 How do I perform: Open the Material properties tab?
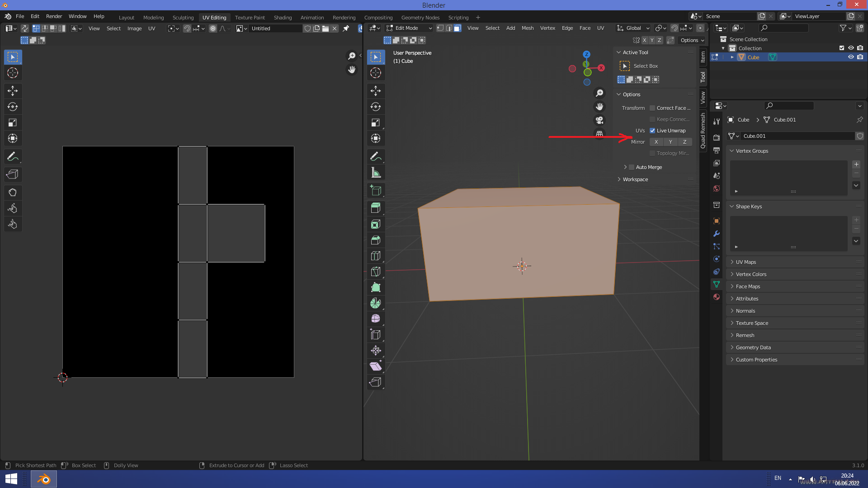tap(717, 297)
